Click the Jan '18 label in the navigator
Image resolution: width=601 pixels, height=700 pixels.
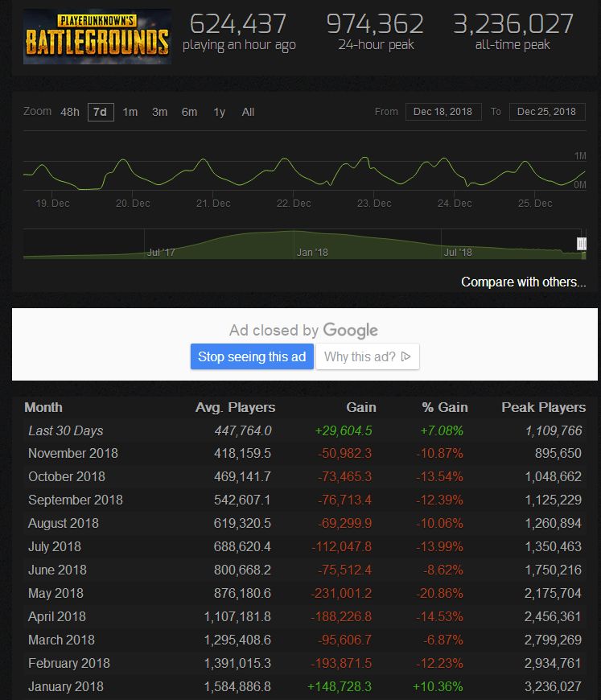[312, 253]
